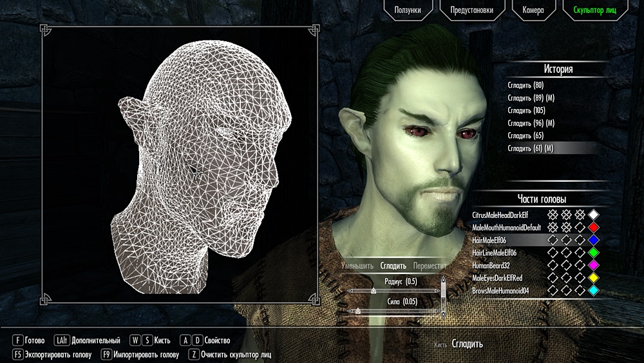Image resolution: width=644 pixels, height=363 pixels.
Task: Choose the Уменьшить brush option
Action: pyautogui.click(x=357, y=266)
